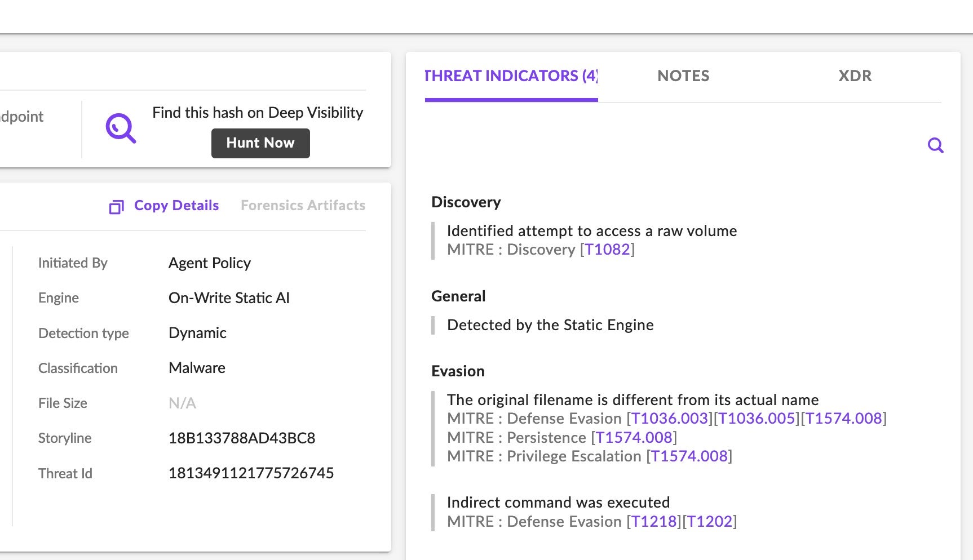Select the Threat Indicators (4) tab
The image size is (973, 560).
coord(511,76)
